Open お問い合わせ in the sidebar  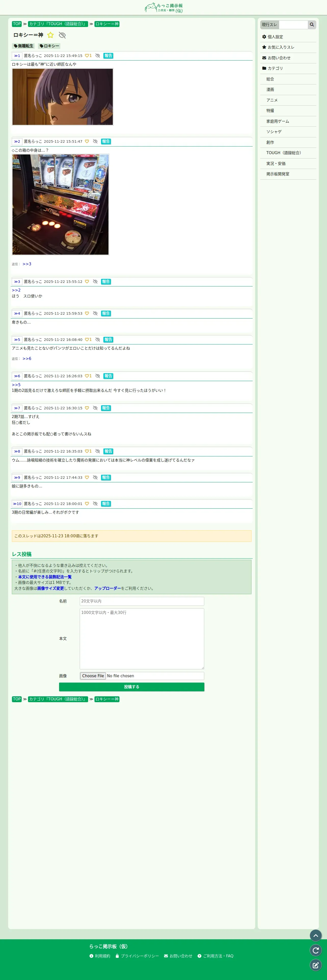(288, 58)
